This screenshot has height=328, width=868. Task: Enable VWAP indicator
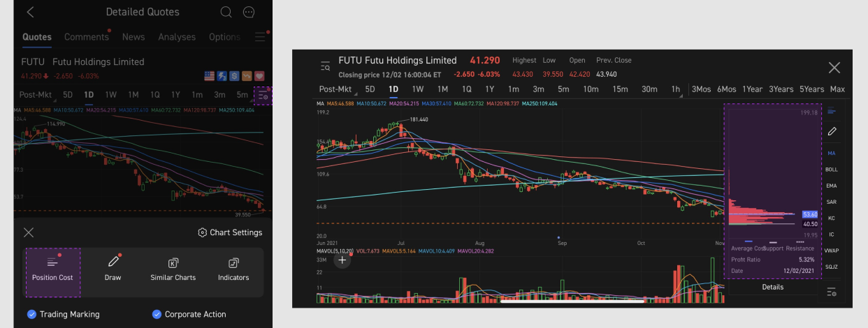(x=832, y=251)
